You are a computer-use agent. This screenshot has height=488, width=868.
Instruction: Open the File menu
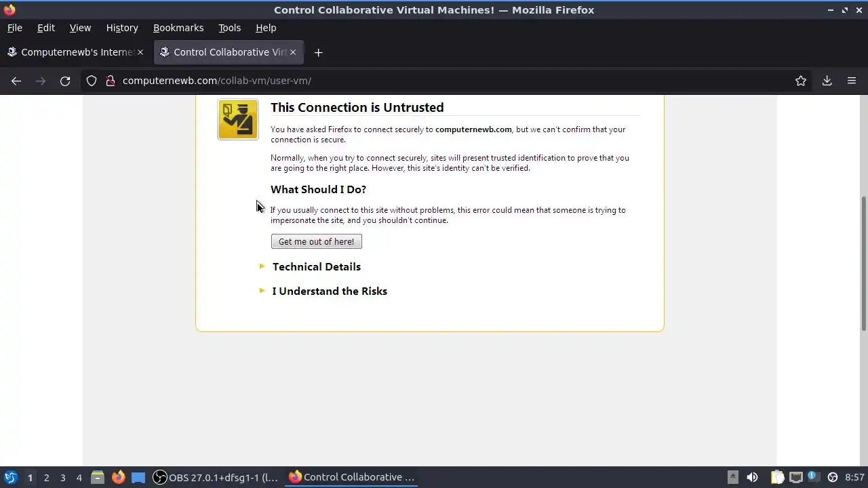tap(14, 28)
